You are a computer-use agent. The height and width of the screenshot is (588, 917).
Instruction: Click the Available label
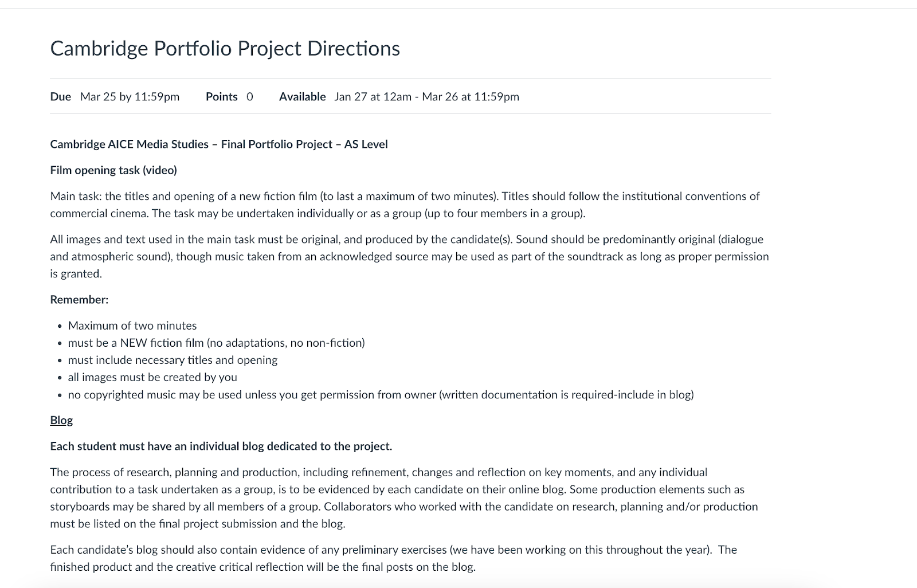click(x=303, y=97)
